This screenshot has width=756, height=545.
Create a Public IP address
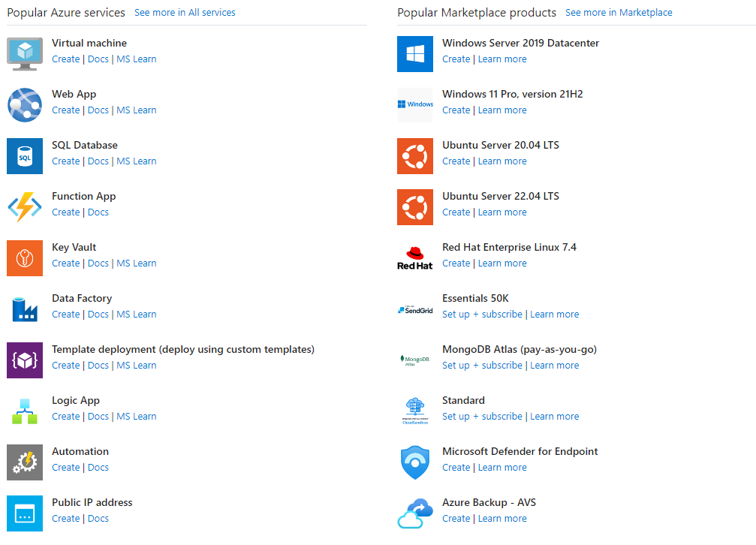(65, 519)
